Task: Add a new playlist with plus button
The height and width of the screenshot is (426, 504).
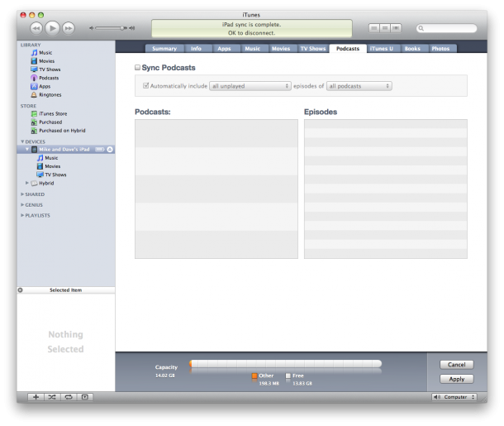Action: point(36,397)
